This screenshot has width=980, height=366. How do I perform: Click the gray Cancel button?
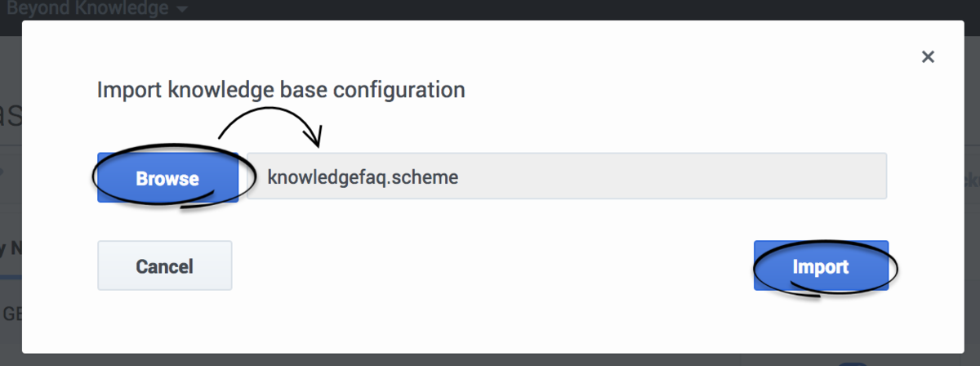point(164,266)
